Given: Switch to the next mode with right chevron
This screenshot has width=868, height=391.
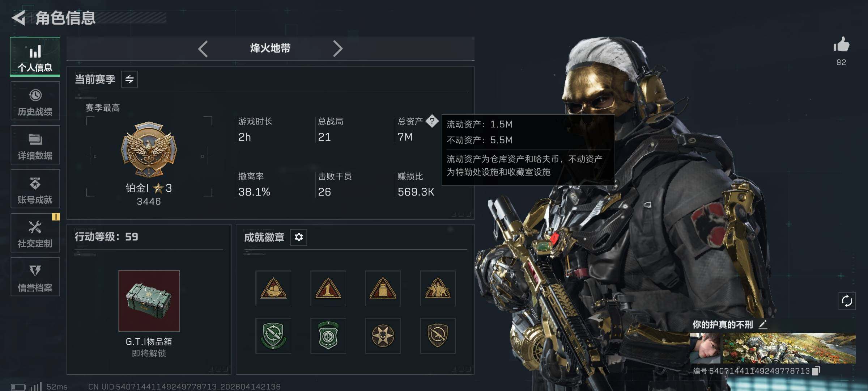Looking at the screenshot, I should tap(337, 49).
